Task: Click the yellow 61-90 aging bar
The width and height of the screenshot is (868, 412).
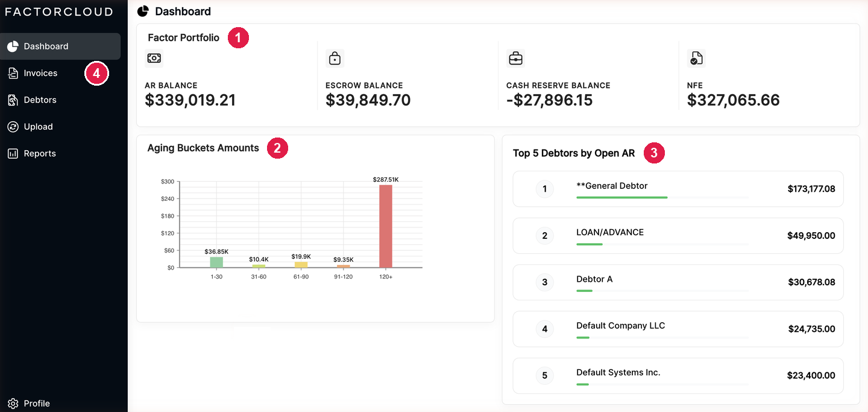Action: [301, 264]
